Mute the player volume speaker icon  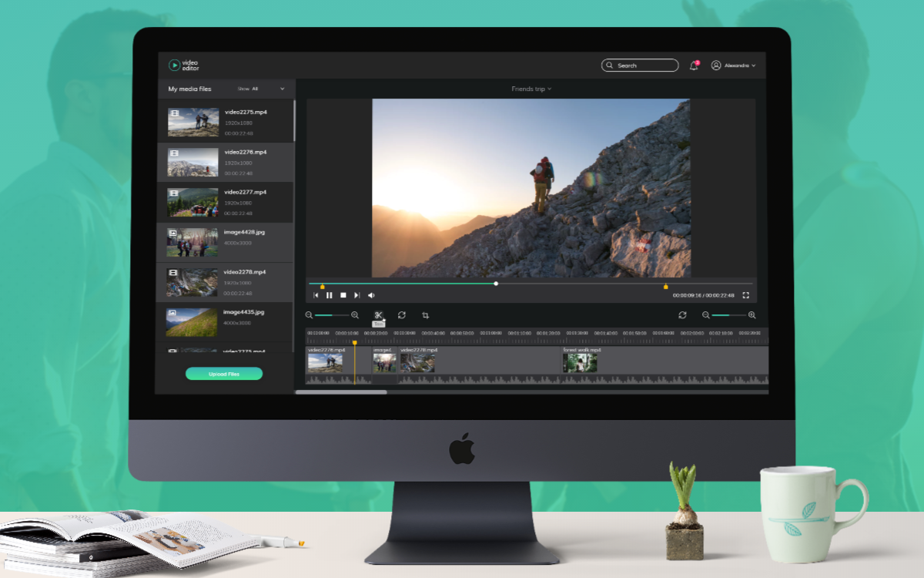click(x=371, y=295)
